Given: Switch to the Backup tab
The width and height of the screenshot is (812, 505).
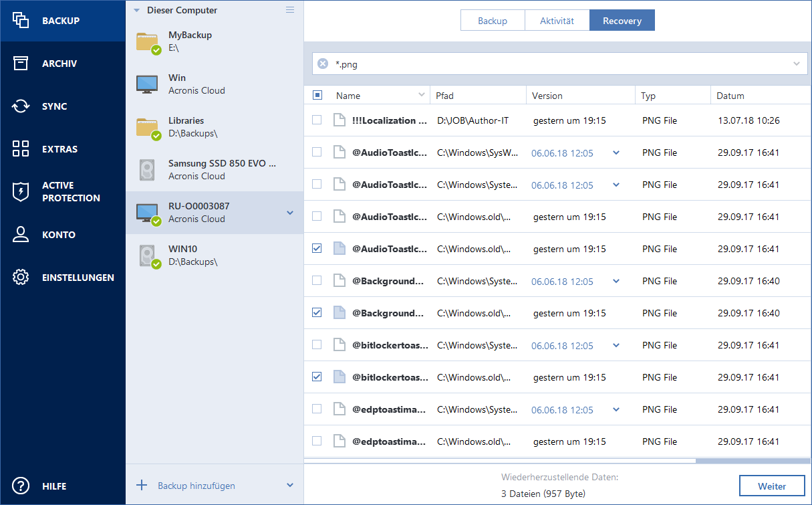Looking at the screenshot, I should tap(492, 21).
